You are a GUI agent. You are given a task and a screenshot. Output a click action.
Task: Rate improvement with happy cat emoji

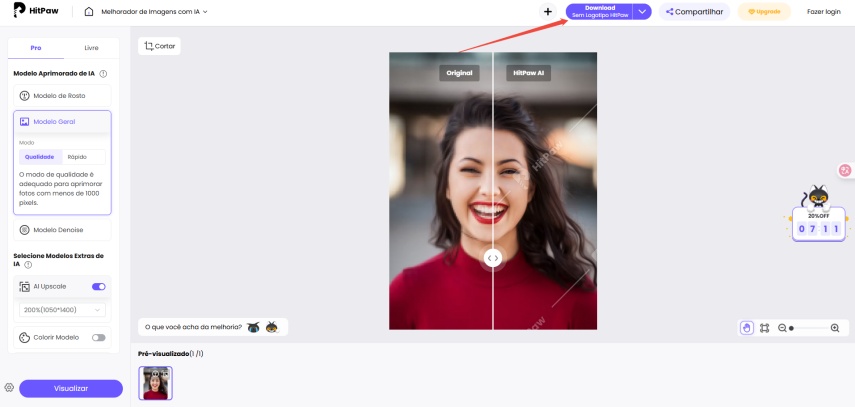pos(272,327)
